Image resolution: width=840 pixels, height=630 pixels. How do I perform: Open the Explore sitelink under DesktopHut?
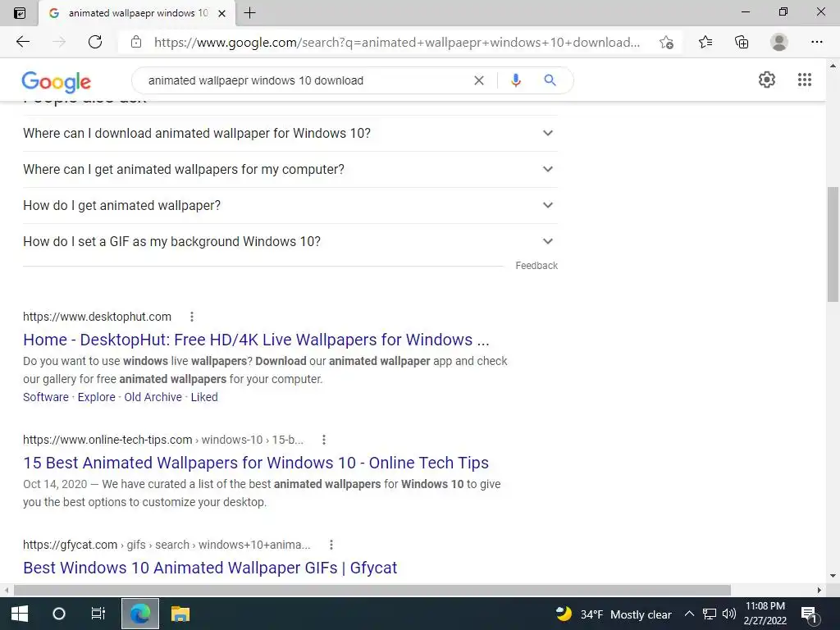[x=97, y=397]
